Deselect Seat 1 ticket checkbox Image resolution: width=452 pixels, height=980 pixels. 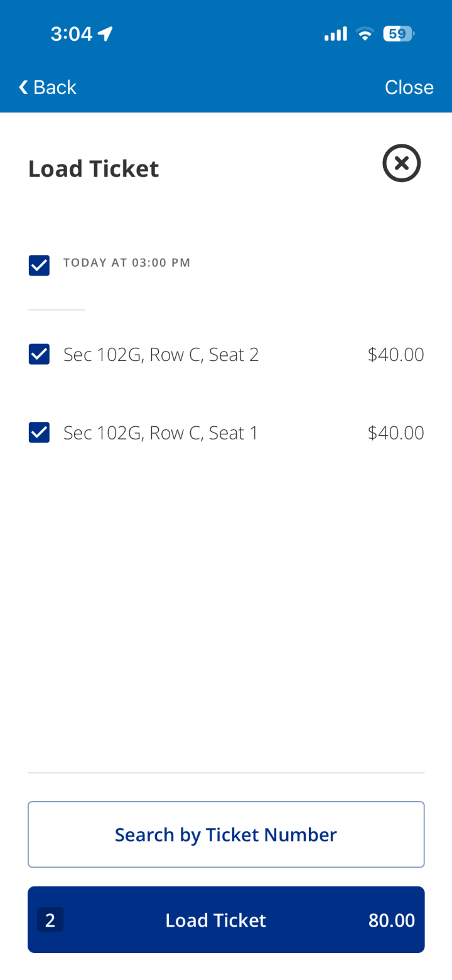point(39,433)
